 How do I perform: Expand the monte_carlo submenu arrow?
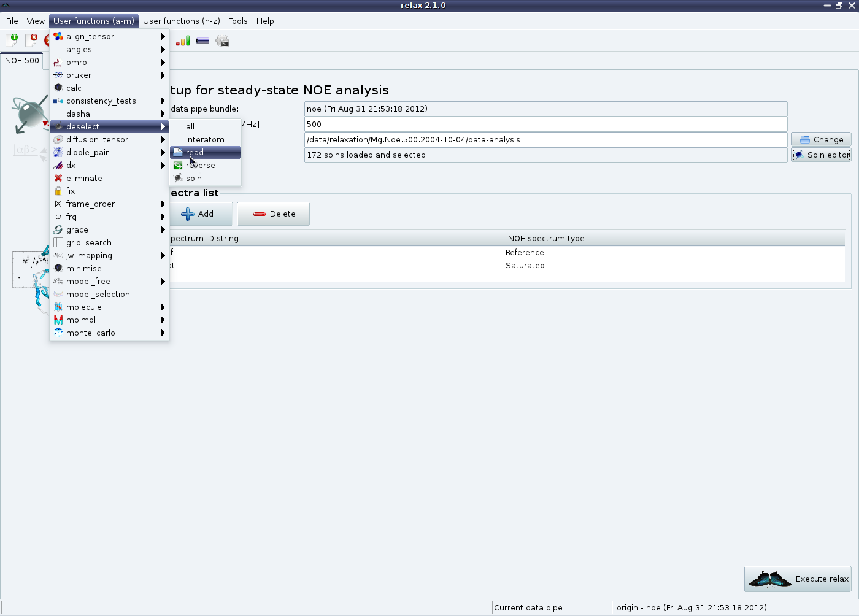(163, 333)
